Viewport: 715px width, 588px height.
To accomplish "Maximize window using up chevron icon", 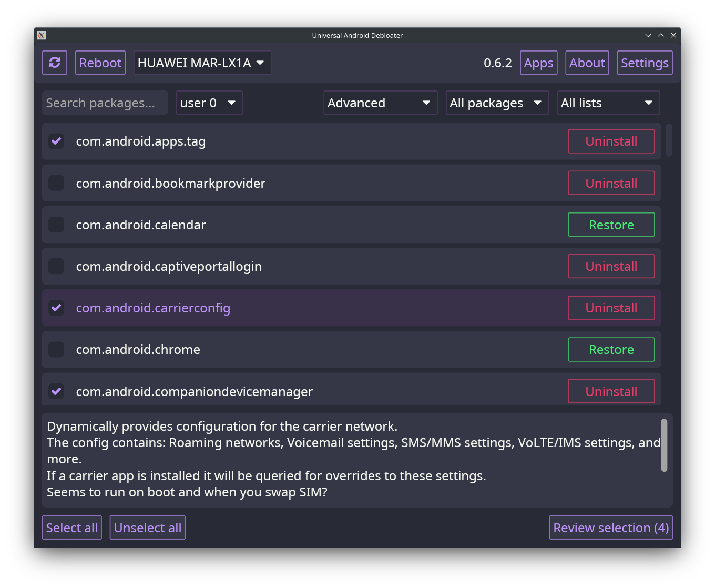I will pos(661,35).
